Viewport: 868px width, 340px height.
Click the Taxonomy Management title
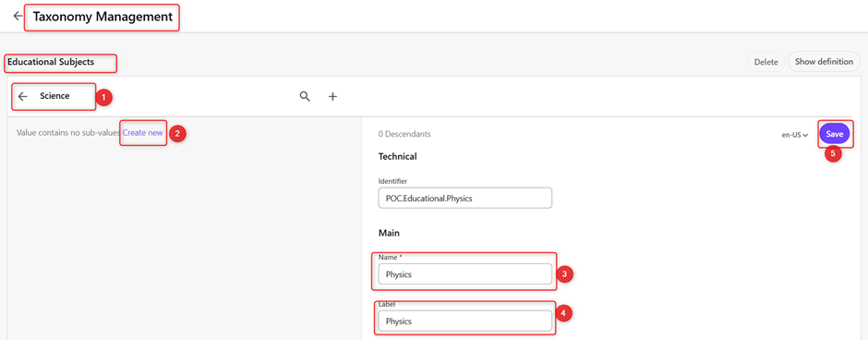(103, 18)
